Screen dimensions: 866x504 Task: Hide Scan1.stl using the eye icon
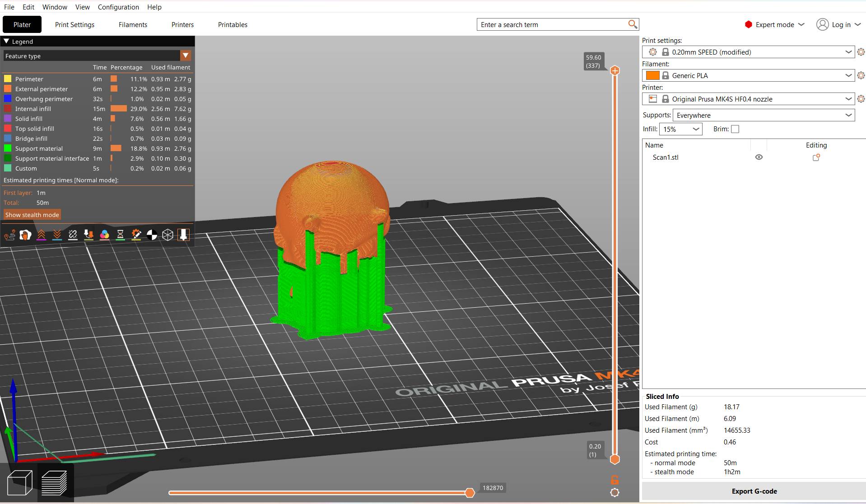click(759, 157)
